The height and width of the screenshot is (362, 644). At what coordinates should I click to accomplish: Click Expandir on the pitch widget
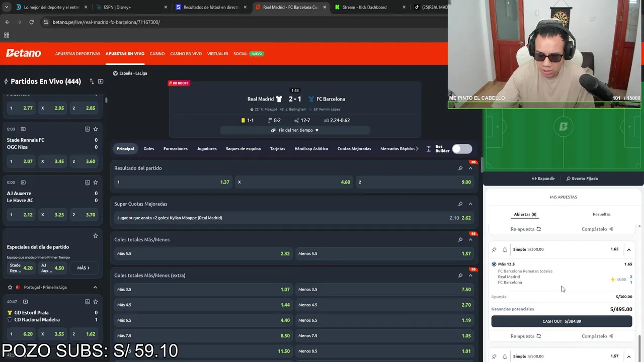pyautogui.click(x=543, y=178)
